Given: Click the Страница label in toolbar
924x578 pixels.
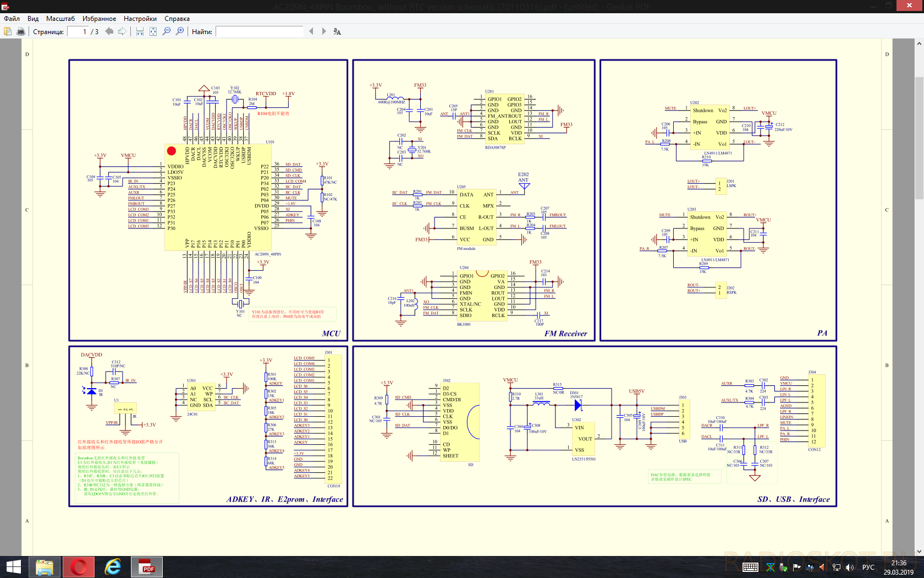Looking at the screenshot, I should [x=48, y=32].
